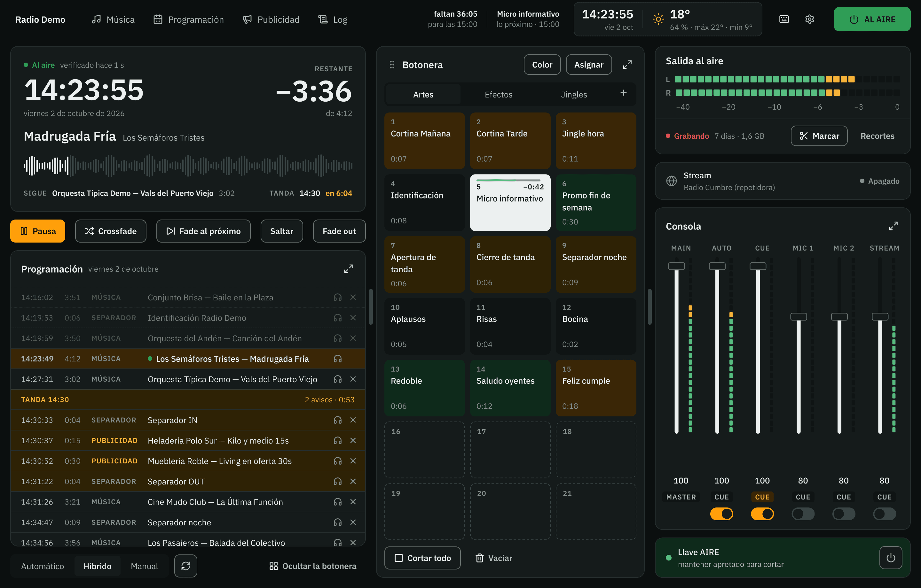This screenshot has height=588, width=921.
Task: Expand the Programación panel
Action: click(x=348, y=269)
